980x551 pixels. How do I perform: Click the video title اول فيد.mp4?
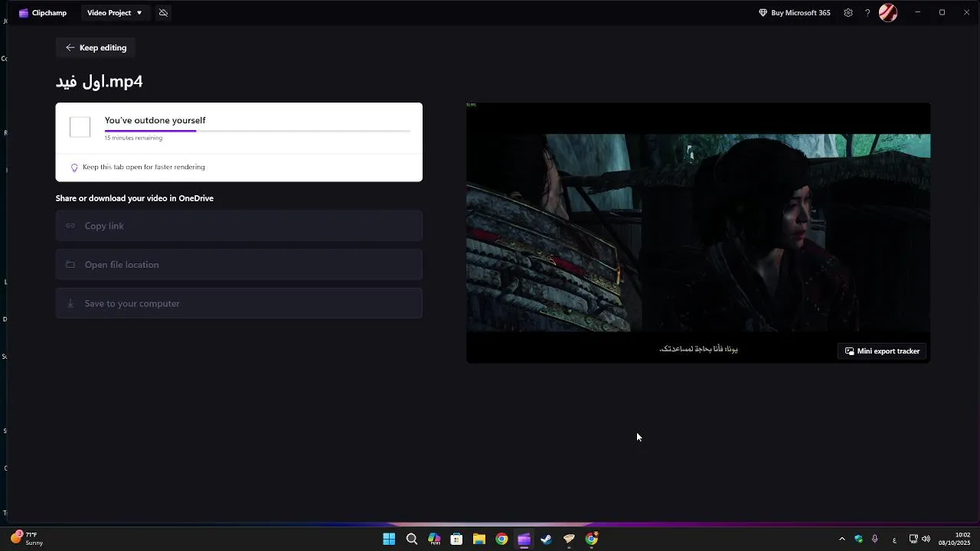100,81
